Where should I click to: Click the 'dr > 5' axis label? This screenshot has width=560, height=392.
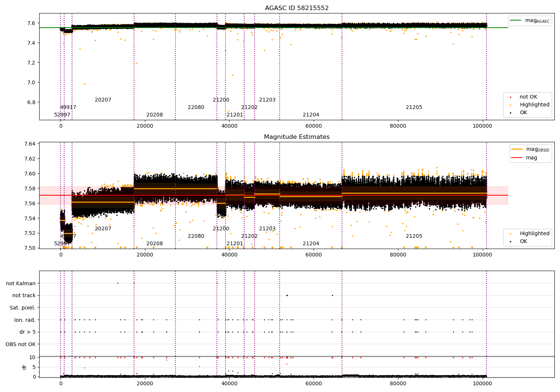(28, 332)
